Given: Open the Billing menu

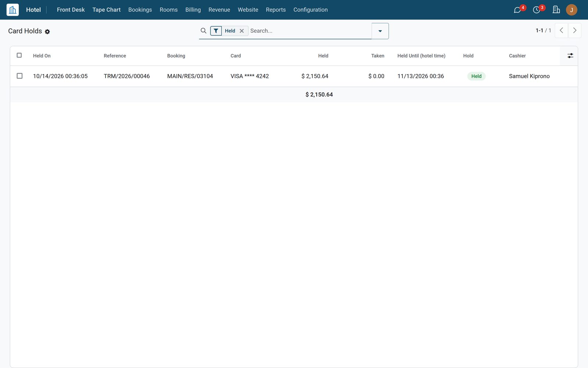Looking at the screenshot, I should (x=193, y=10).
